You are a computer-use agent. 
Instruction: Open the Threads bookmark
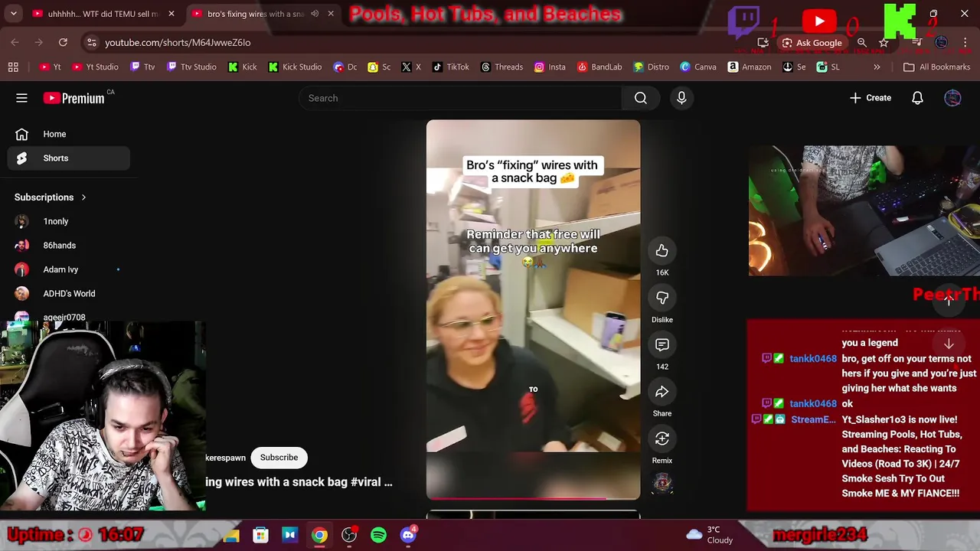501,67
